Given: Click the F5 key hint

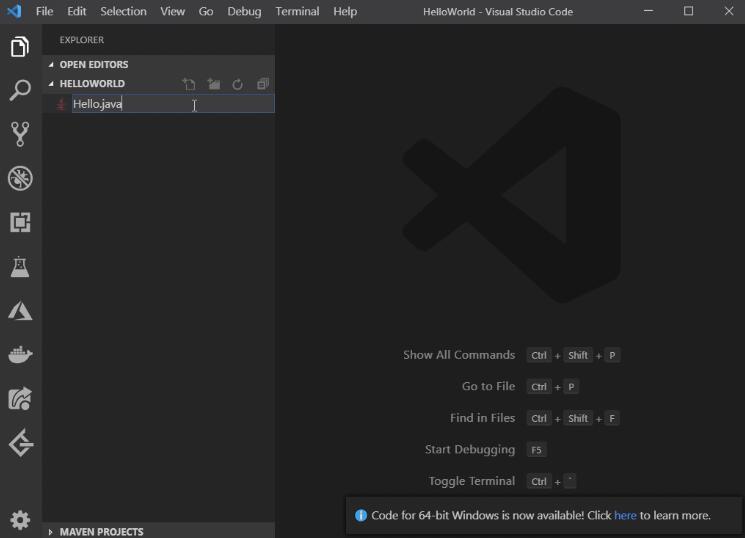Looking at the screenshot, I should point(536,450).
